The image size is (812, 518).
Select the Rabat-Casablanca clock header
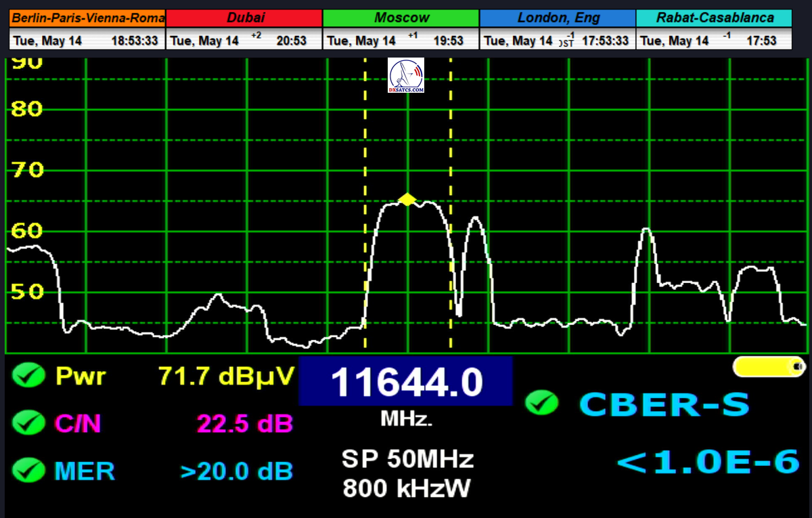[714, 18]
